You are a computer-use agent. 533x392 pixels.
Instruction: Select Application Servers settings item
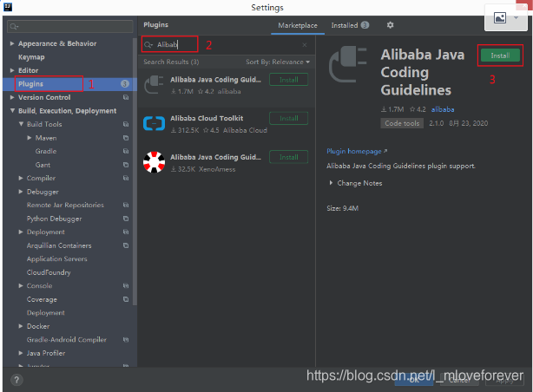point(57,258)
